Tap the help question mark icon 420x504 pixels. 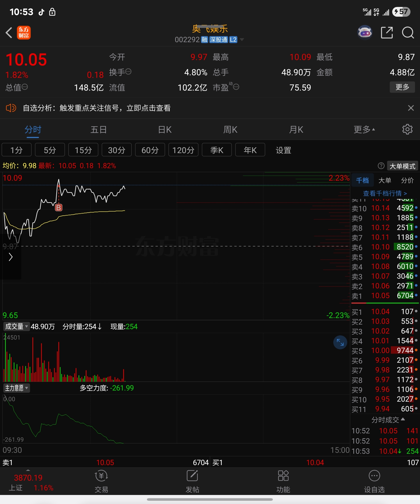[381, 166]
